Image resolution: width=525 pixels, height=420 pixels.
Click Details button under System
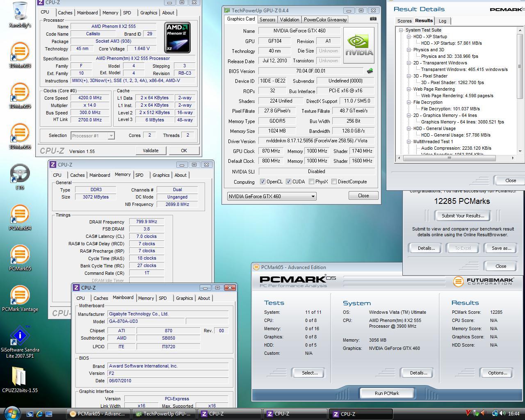pyautogui.click(x=418, y=373)
